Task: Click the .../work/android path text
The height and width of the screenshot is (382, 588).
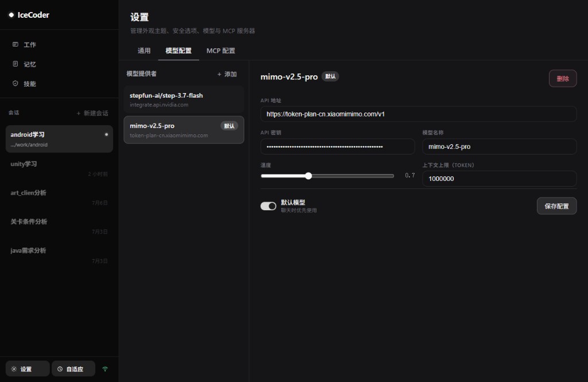Action: pyautogui.click(x=29, y=145)
